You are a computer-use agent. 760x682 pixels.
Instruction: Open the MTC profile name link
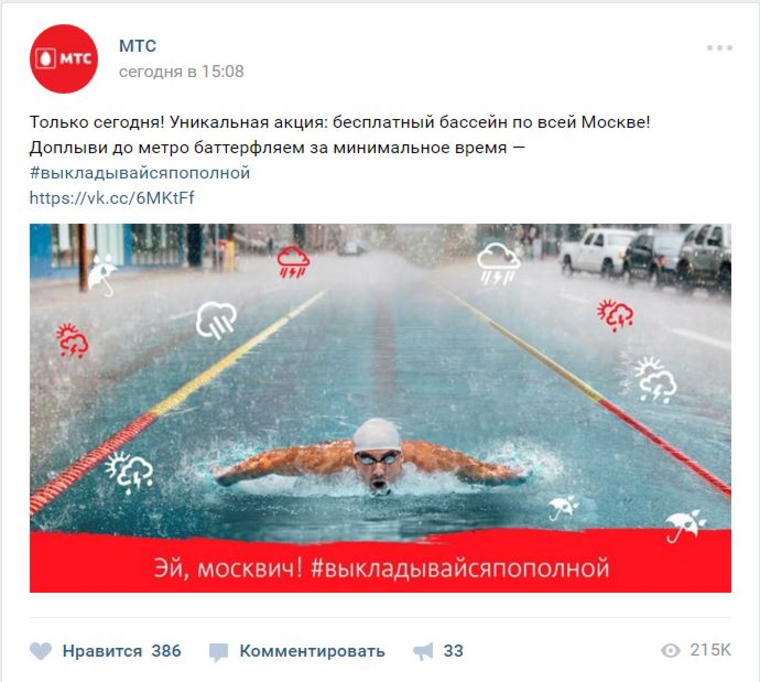[x=138, y=46]
